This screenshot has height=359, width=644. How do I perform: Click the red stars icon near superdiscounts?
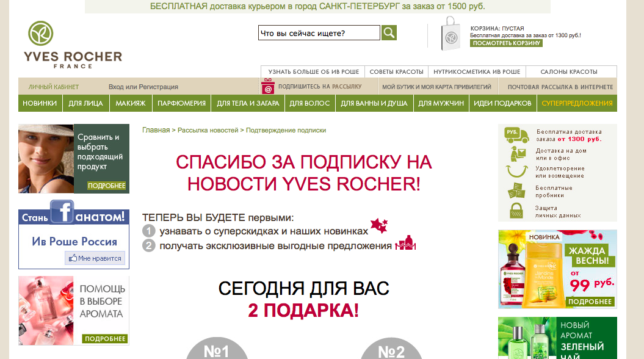[379, 225]
